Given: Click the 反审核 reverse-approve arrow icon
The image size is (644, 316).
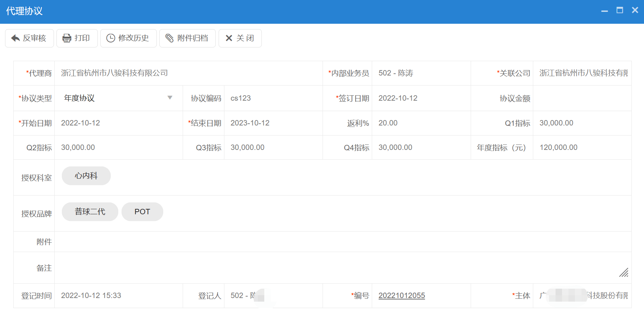Looking at the screenshot, I should (15, 38).
